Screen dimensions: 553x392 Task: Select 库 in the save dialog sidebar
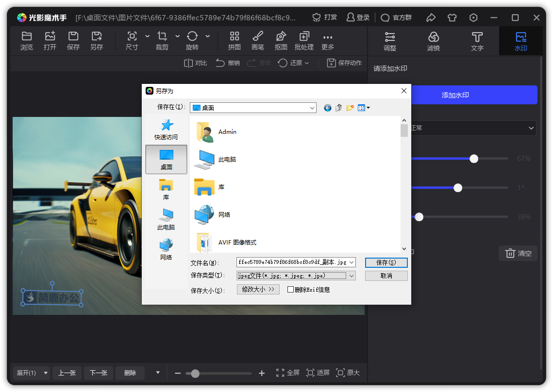tap(166, 189)
